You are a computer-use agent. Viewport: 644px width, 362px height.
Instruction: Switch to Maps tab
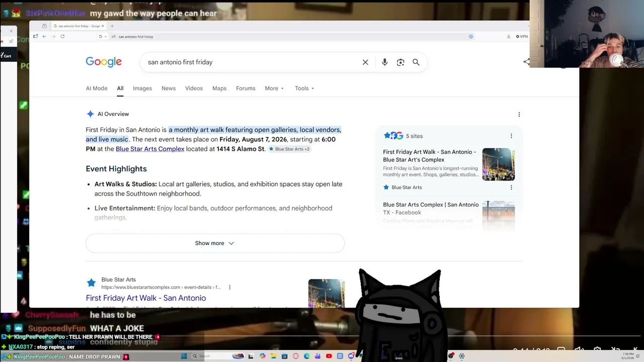click(x=219, y=88)
